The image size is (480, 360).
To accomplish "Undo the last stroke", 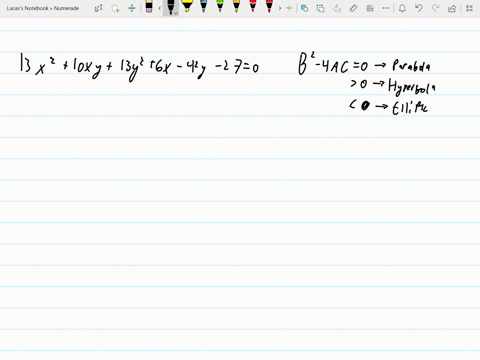I will (x=419, y=8).
